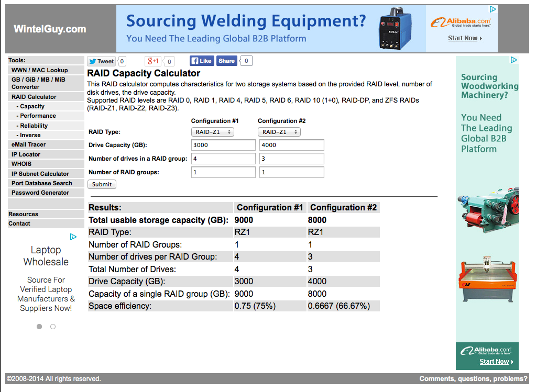This screenshot has width=536, height=392.
Task: Click the Submit button
Action: (102, 184)
